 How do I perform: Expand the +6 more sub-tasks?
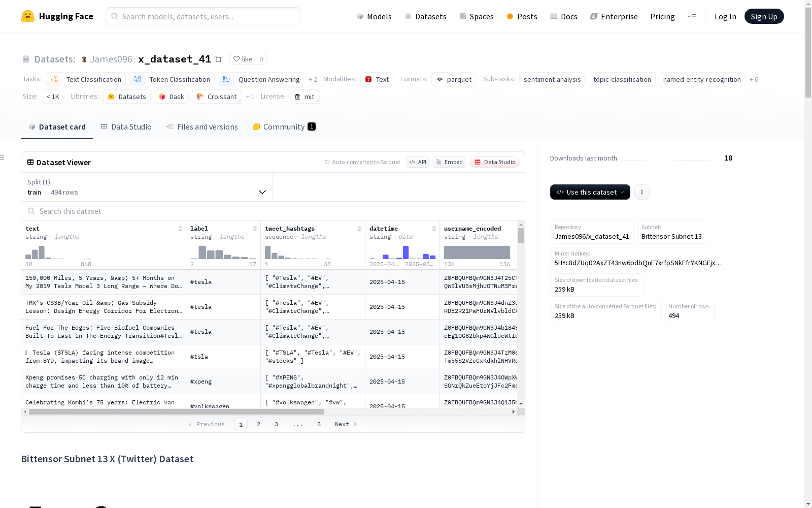pyautogui.click(x=754, y=79)
